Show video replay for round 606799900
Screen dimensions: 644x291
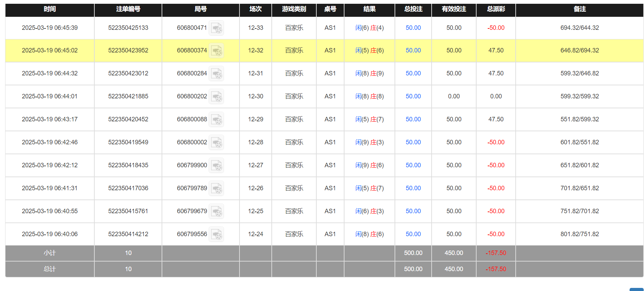tap(216, 166)
